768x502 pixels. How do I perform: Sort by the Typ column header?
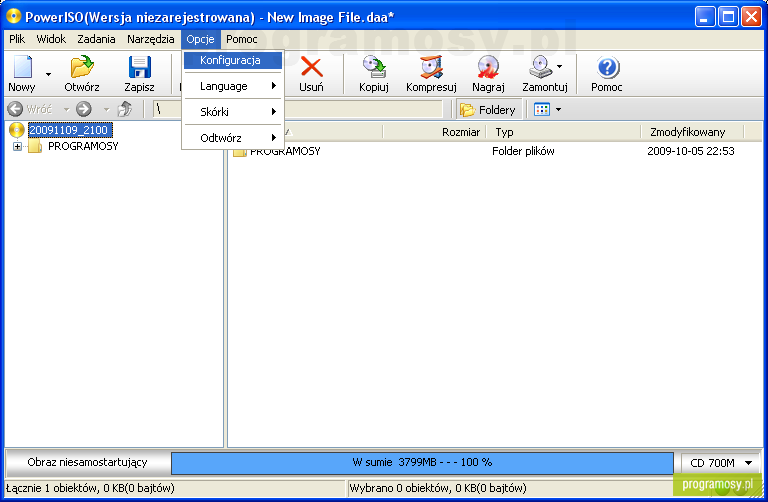pos(563,132)
